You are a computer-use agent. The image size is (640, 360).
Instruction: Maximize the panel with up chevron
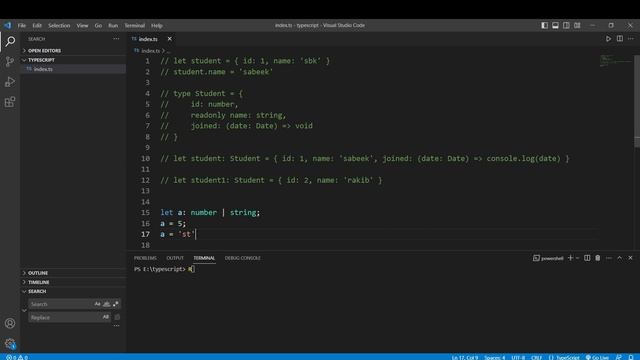click(x=620, y=258)
